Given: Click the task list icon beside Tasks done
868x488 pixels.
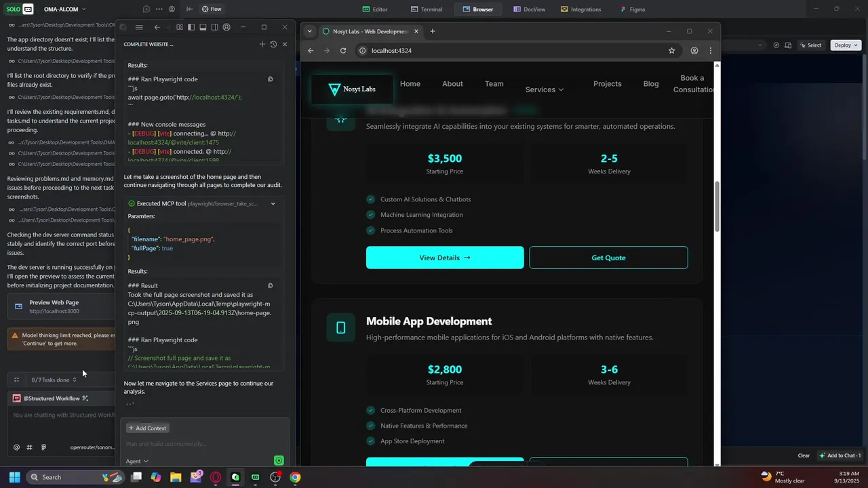Looking at the screenshot, I should [16, 380].
